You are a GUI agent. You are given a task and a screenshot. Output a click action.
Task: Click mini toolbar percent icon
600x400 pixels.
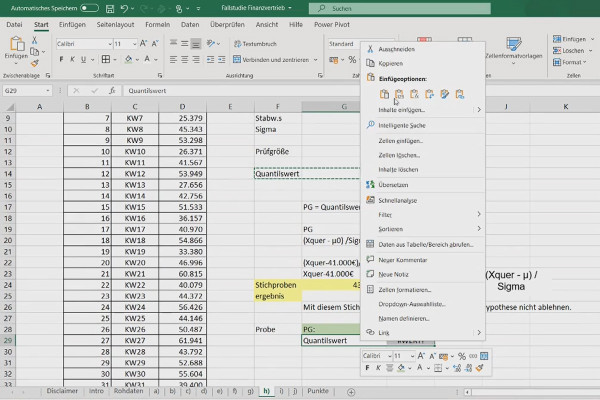click(462, 356)
